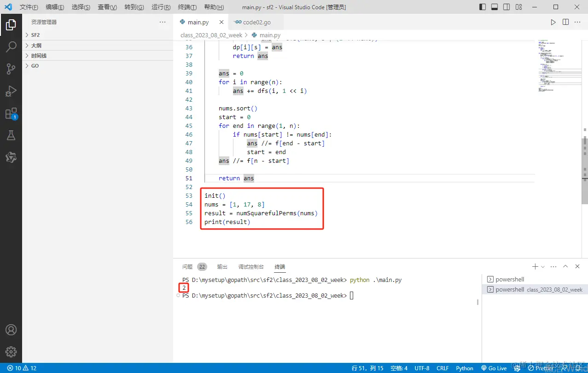Toggle the bottom panel visibility
The width and height of the screenshot is (588, 373).
[495, 7]
